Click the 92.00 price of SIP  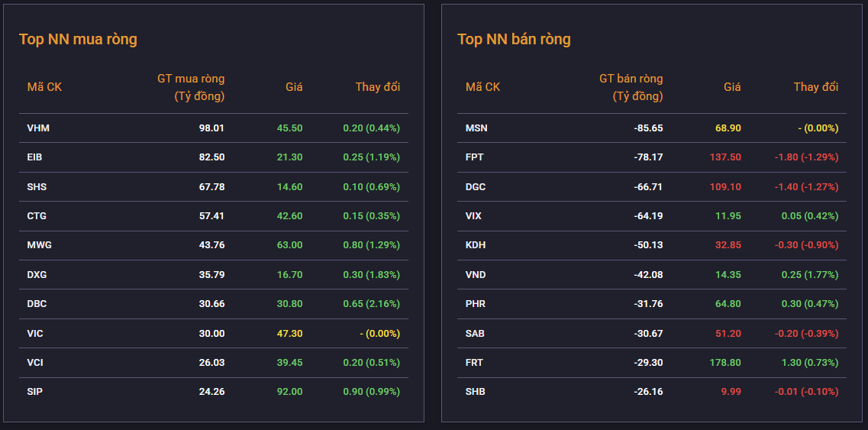click(290, 393)
